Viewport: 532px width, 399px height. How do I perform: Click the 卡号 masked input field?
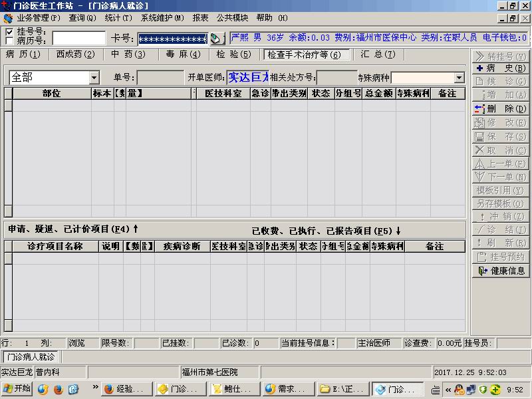pyautogui.click(x=172, y=39)
